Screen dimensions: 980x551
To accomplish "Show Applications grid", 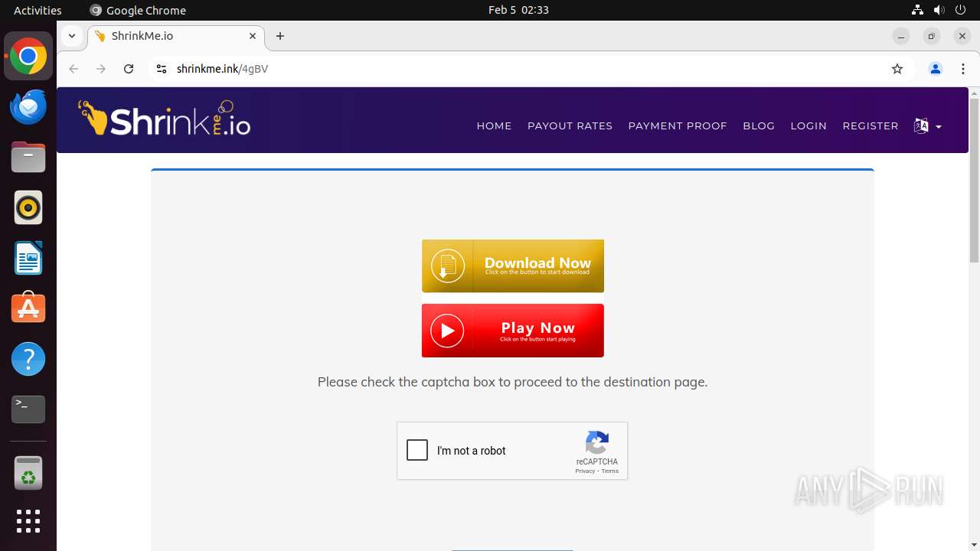I will click(x=28, y=521).
